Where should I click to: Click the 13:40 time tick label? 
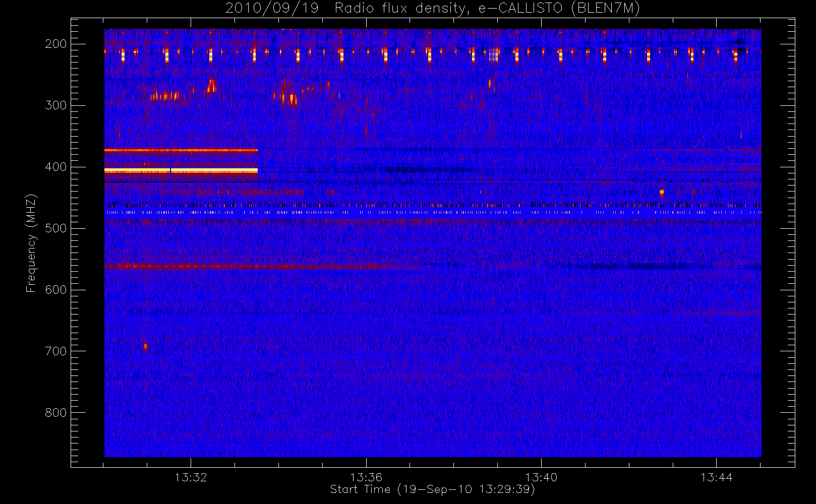pyautogui.click(x=541, y=477)
